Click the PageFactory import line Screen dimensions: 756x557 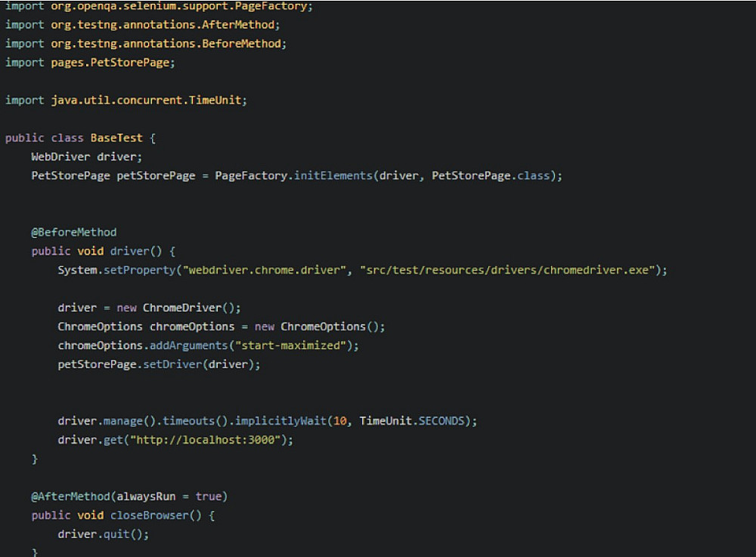coord(159,6)
